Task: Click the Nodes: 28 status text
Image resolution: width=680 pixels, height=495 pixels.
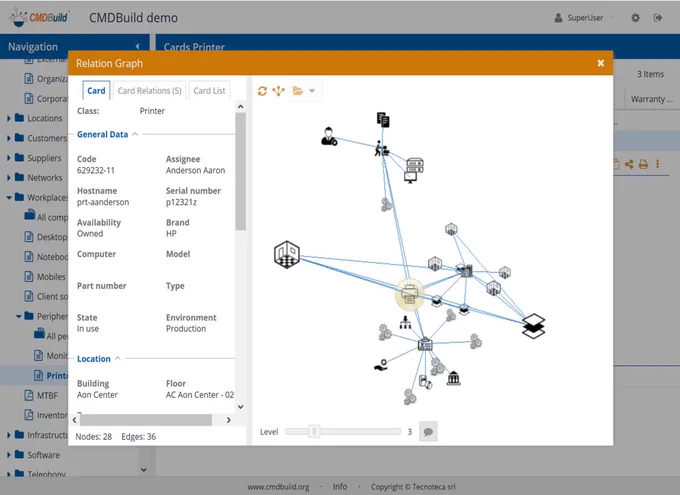Action: 93,436
